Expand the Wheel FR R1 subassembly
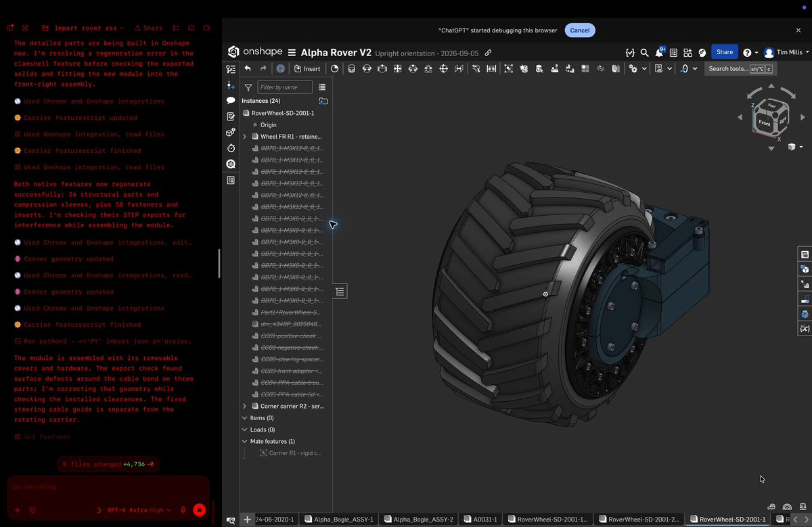This screenshot has width=812, height=527. click(x=245, y=137)
